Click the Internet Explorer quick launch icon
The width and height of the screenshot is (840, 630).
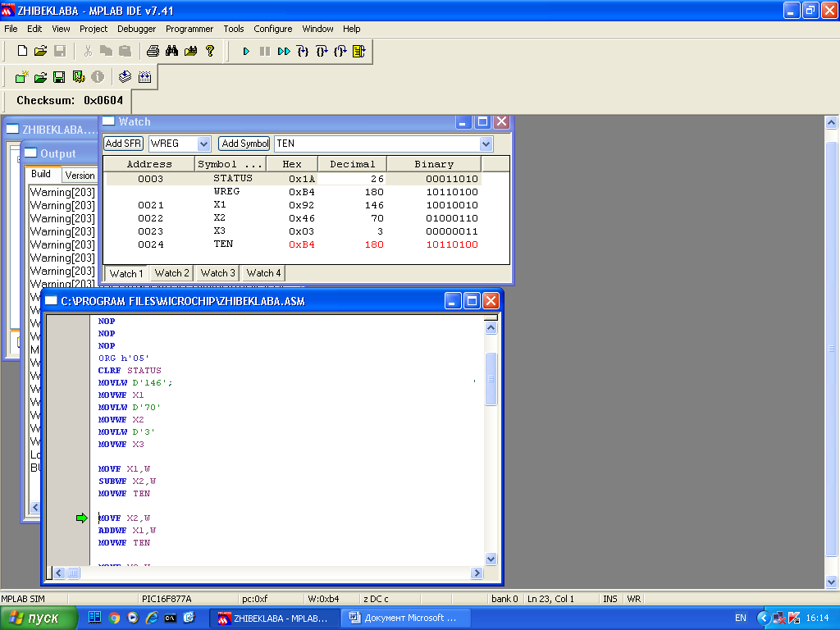(x=152, y=618)
